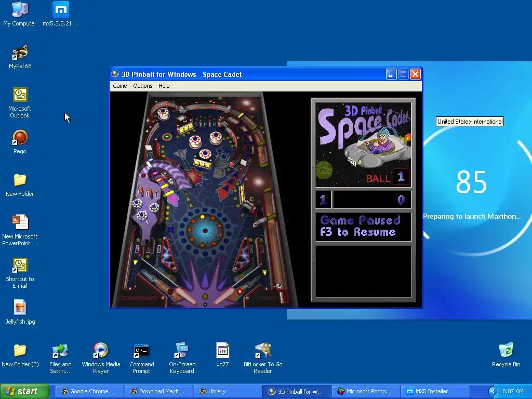
Task: Switch to Microsoft Photo taskbar window
Action: pyautogui.click(x=366, y=391)
